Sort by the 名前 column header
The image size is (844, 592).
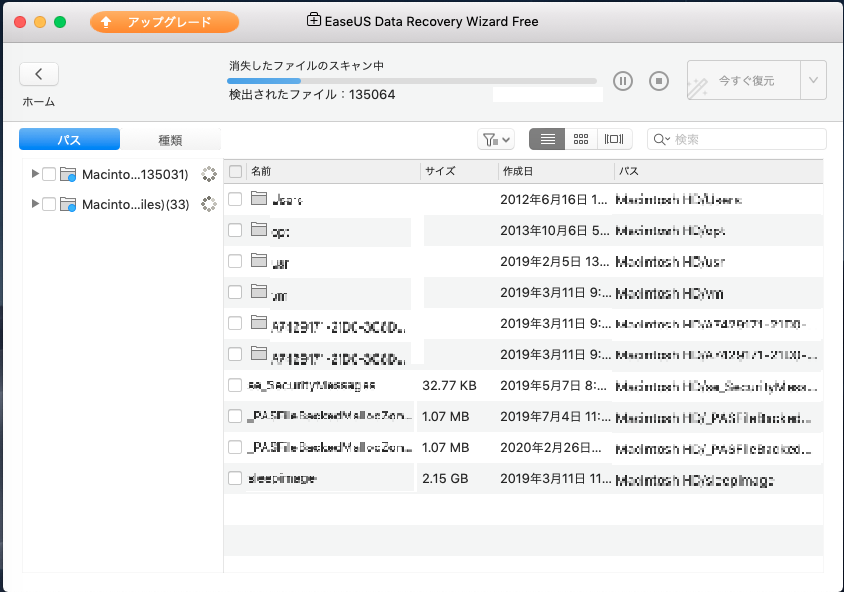[333, 172]
